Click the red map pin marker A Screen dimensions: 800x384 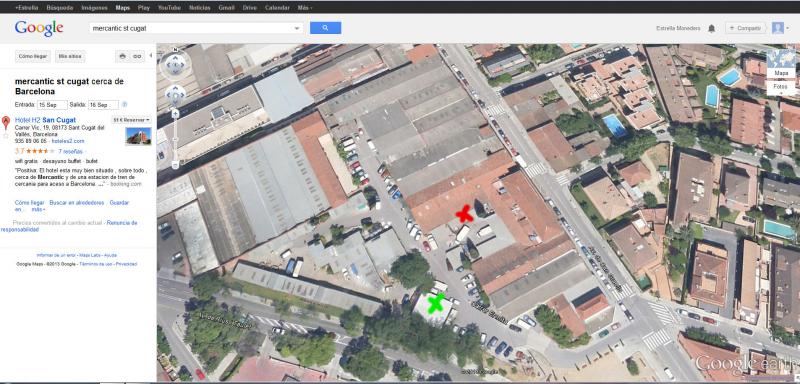click(6, 122)
